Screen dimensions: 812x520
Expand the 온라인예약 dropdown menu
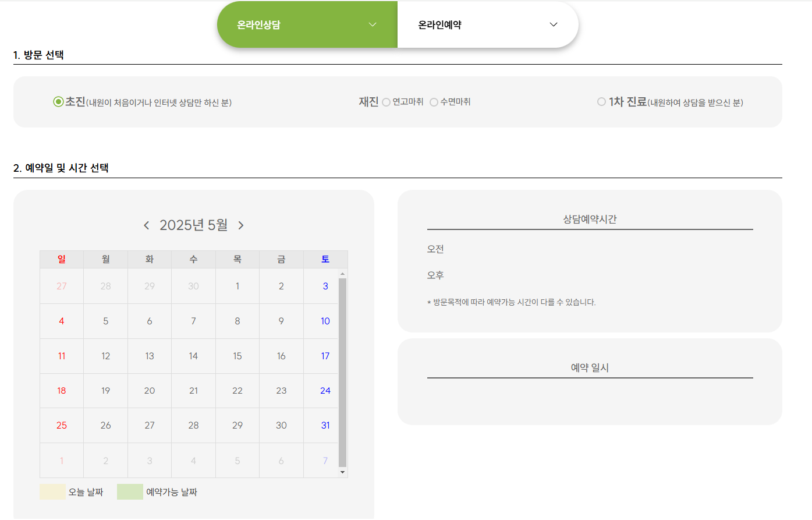tap(488, 24)
